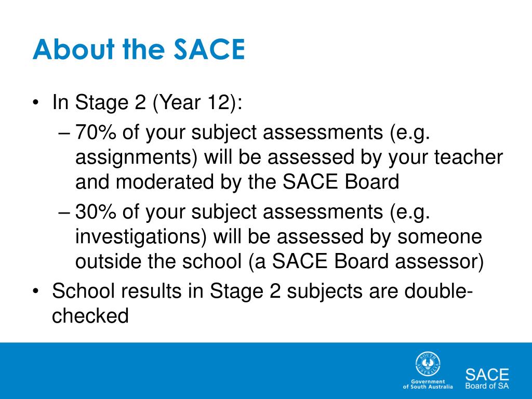Select the bullet dot before "In Stage 2"

point(36,103)
